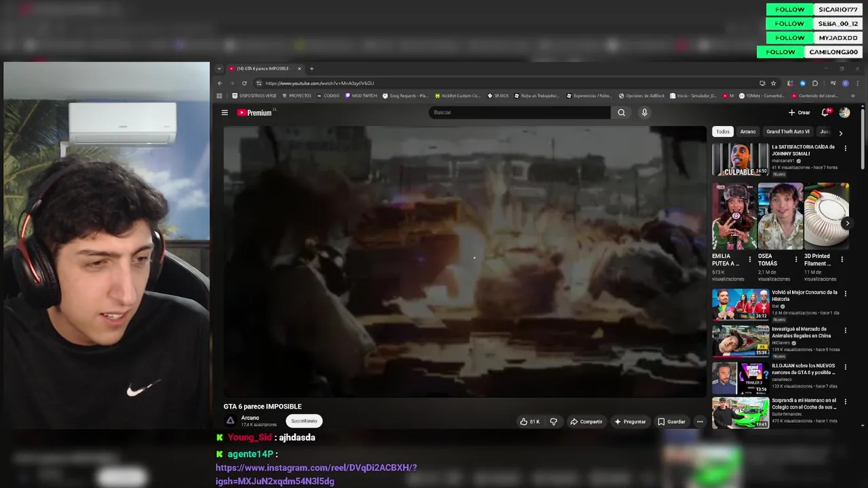Viewport: 868px width, 488px height.
Task: Reload the page in browser
Action: tap(244, 83)
